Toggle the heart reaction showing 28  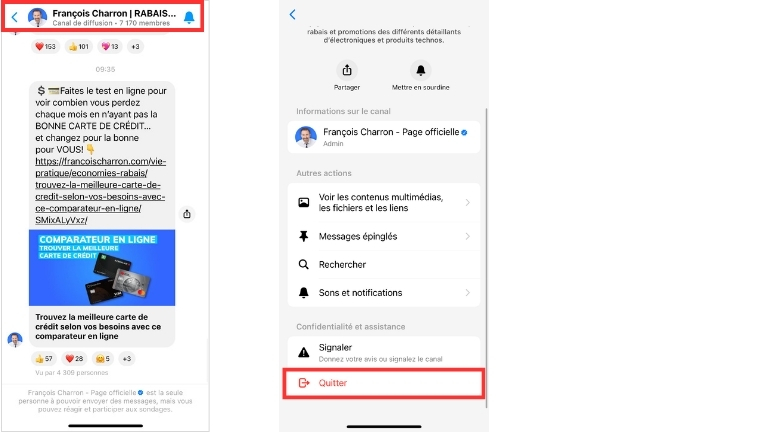[x=74, y=358]
